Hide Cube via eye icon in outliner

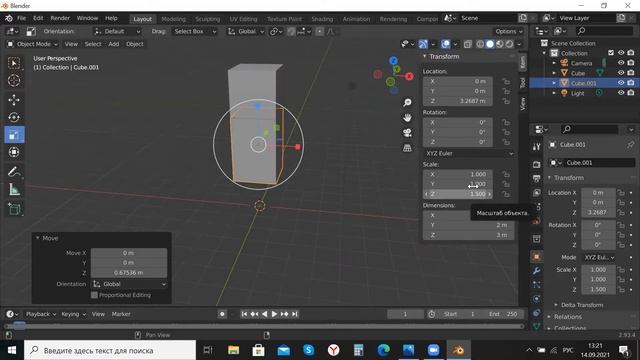tap(621, 73)
